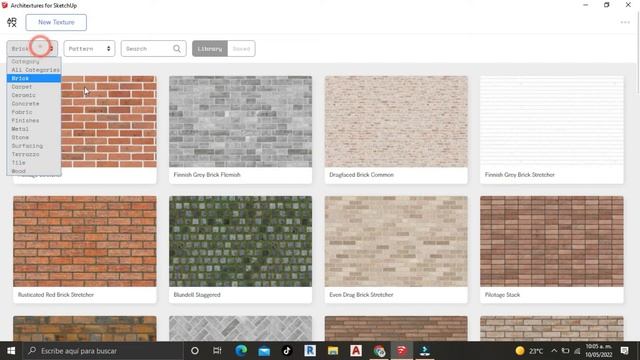Show hidden system tray icons
640x360 pixels.
pos(554,351)
